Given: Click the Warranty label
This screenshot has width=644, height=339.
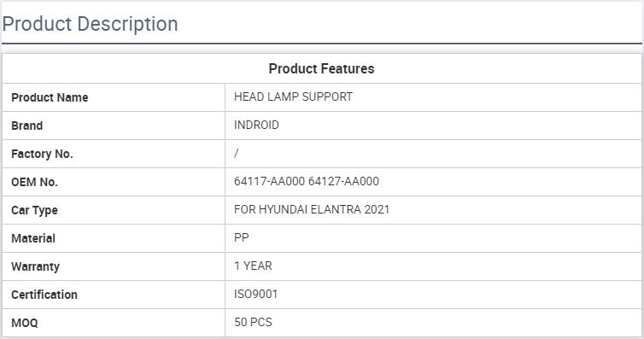Looking at the screenshot, I should pos(35,266).
